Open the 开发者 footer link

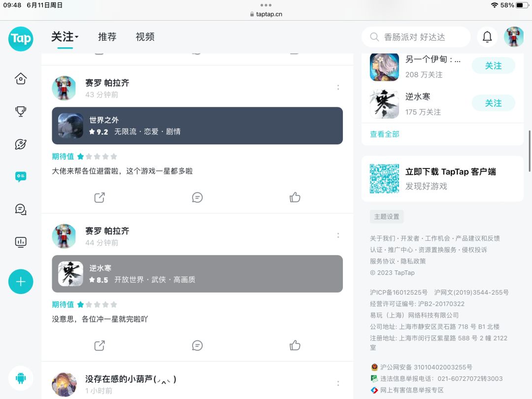tap(410, 238)
